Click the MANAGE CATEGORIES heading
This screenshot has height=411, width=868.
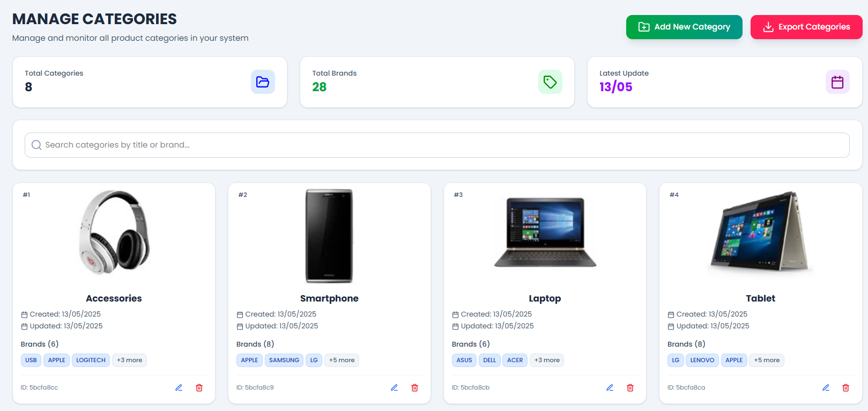pyautogui.click(x=94, y=19)
